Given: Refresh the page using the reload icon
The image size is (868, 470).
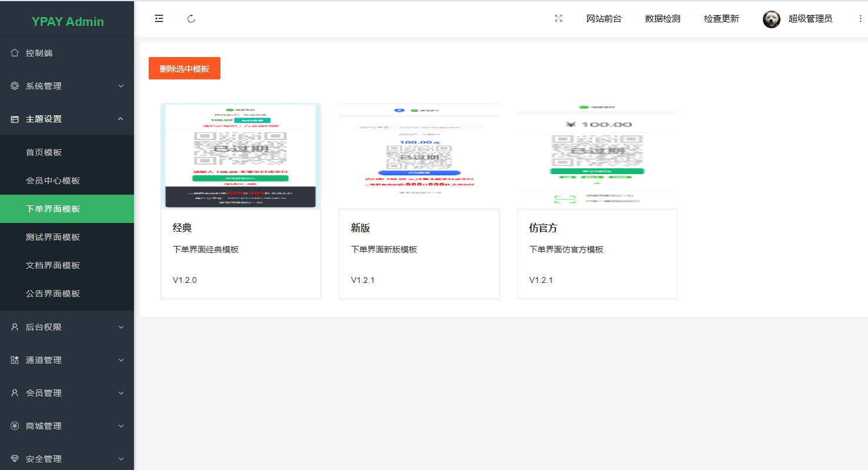Looking at the screenshot, I should [x=191, y=19].
